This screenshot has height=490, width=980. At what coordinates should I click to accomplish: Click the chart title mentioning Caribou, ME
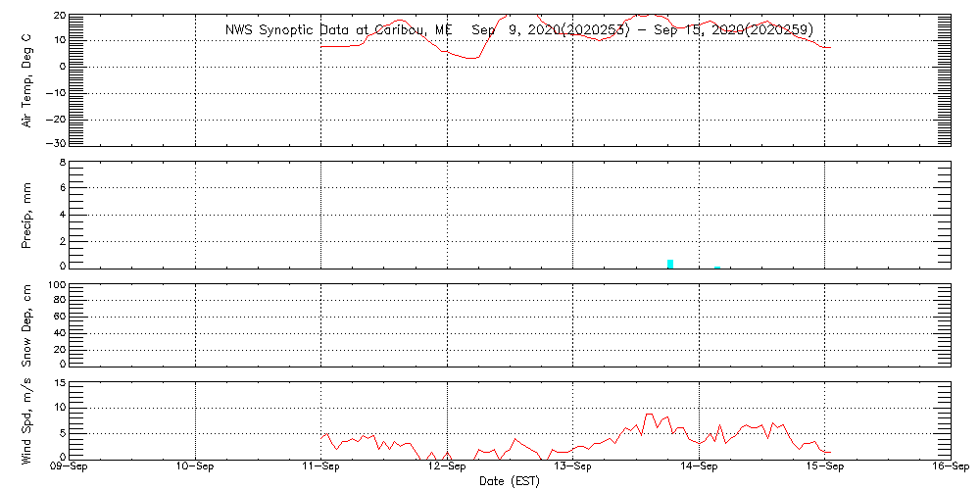(x=518, y=30)
